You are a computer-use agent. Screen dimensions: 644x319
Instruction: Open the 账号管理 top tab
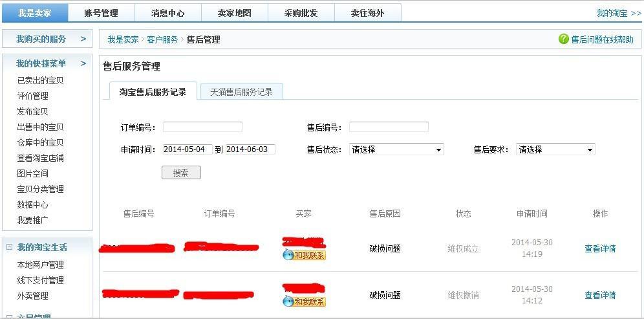(101, 13)
